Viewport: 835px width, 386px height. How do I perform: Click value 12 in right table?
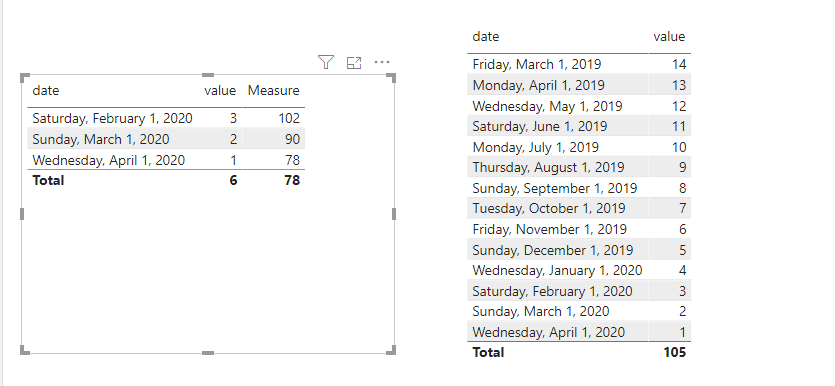tap(679, 106)
